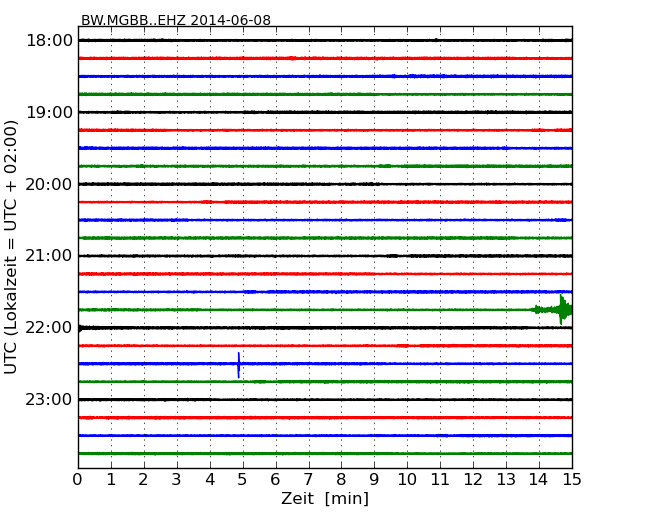650x520 pixels.
Task: Click the x-axis tick label 12
Action: (473, 480)
